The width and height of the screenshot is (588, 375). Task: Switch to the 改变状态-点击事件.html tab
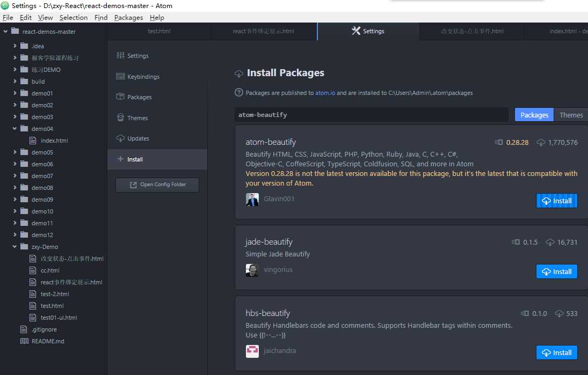[472, 31]
